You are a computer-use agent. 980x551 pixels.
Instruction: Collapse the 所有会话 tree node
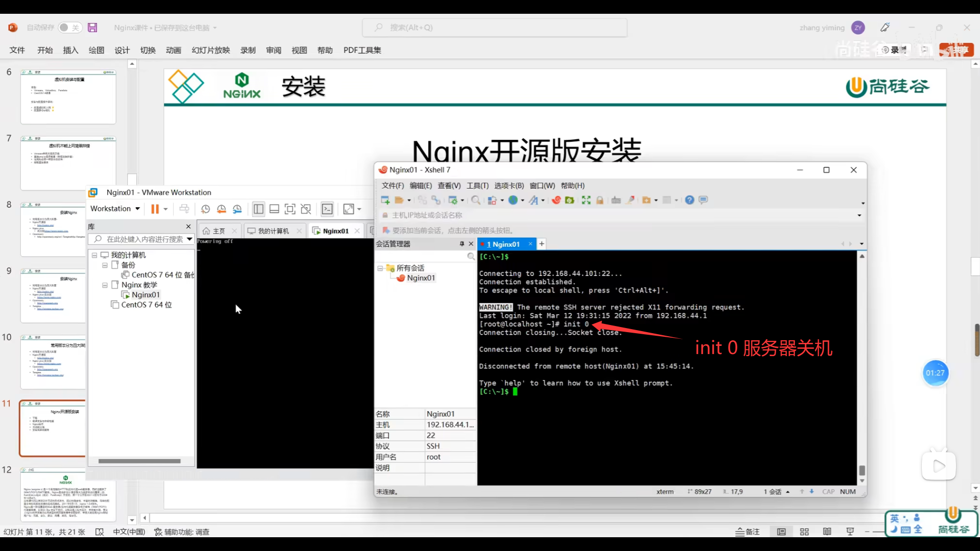click(x=380, y=268)
